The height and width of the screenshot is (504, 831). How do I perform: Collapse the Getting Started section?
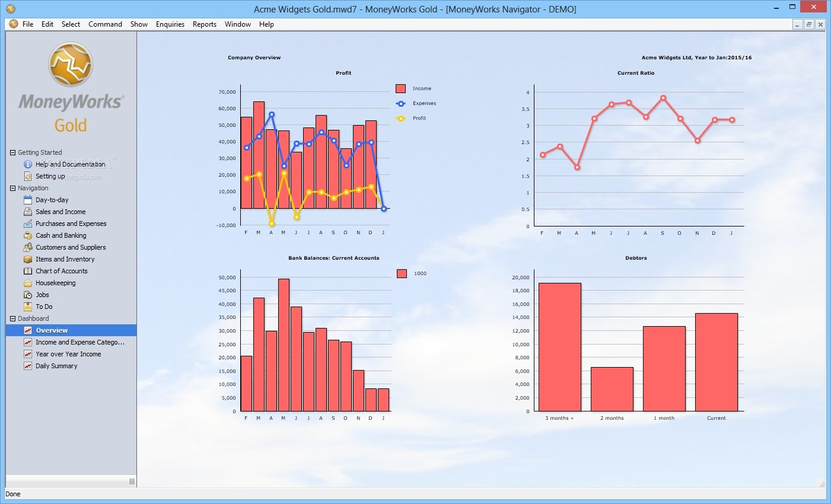tap(12, 152)
